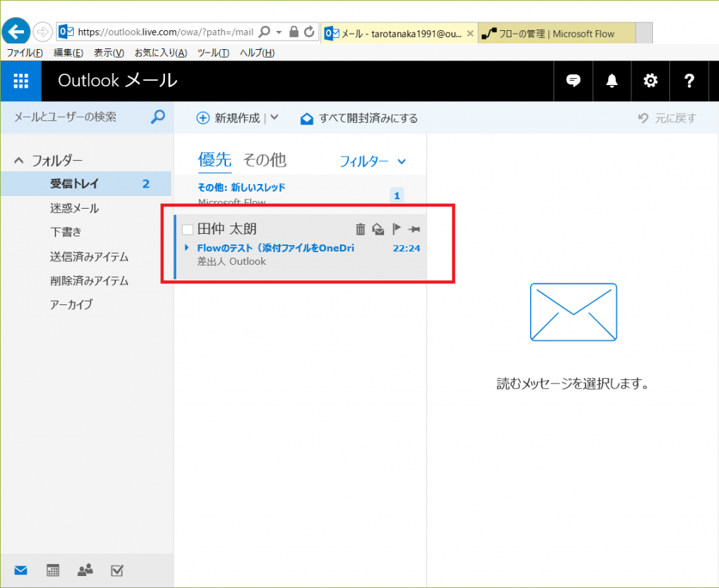This screenshot has width=719, height=588.
Task: Select the 受信トレイ folder
Action: point(86,183)
